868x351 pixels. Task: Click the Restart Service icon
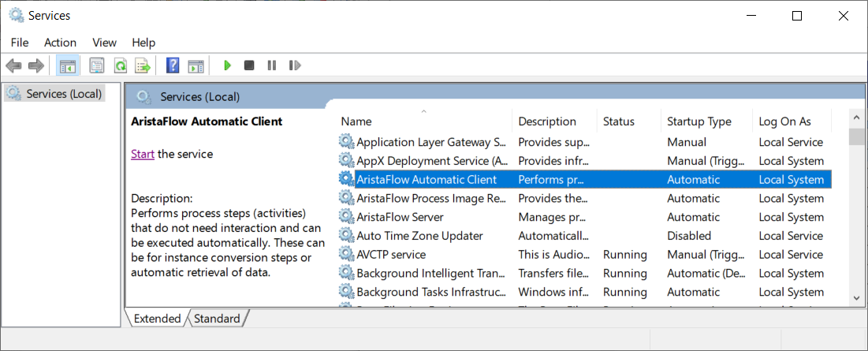295,66
